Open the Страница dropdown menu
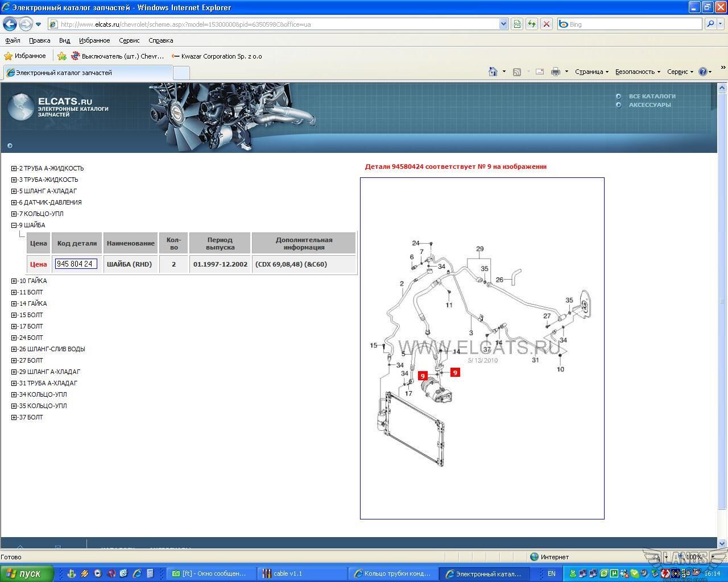This screenshot has height=582, width=728. click(591, 72)
